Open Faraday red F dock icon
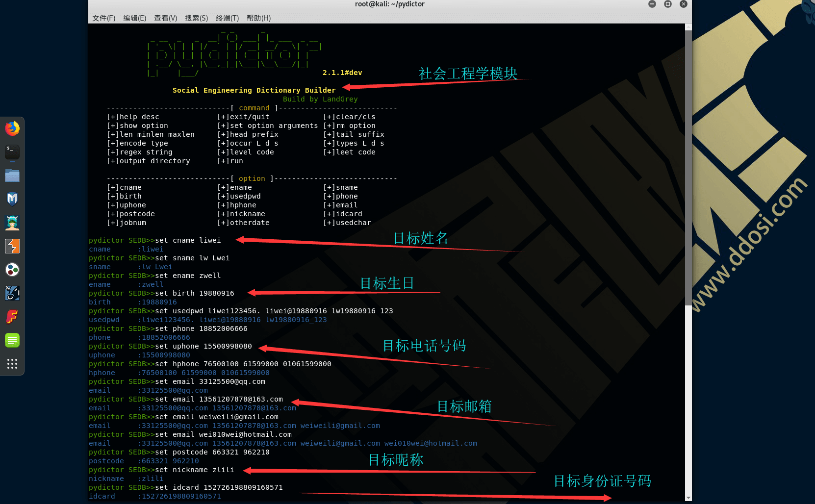This screenshot has height=504, width=815. click(x=12, y=317)
